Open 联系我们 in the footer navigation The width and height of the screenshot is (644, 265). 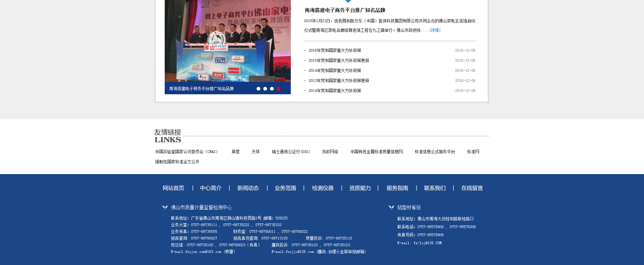435,188
